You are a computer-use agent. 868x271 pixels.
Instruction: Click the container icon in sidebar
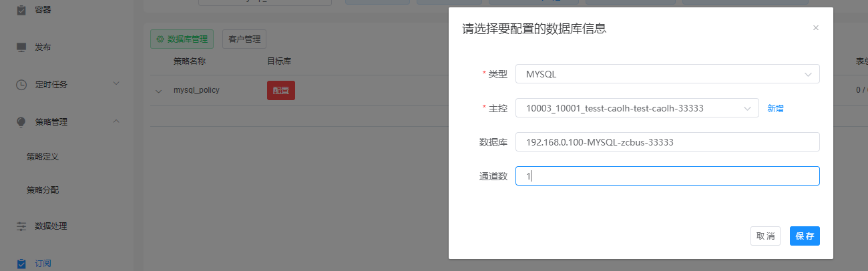21,9
